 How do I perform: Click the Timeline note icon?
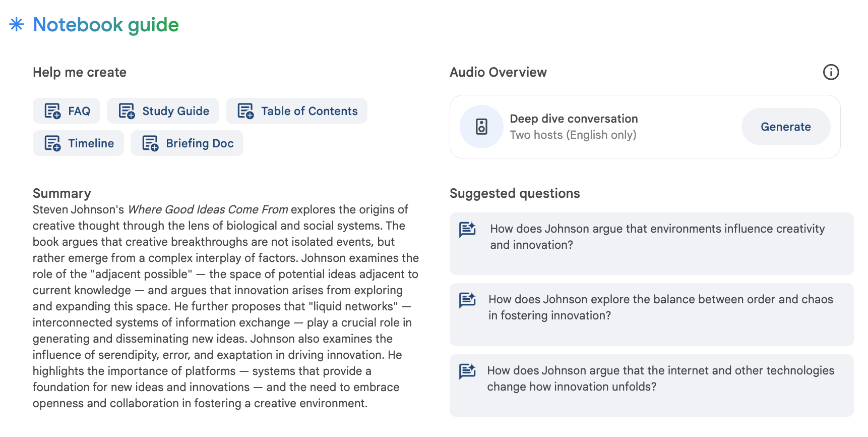pos(52,143)
